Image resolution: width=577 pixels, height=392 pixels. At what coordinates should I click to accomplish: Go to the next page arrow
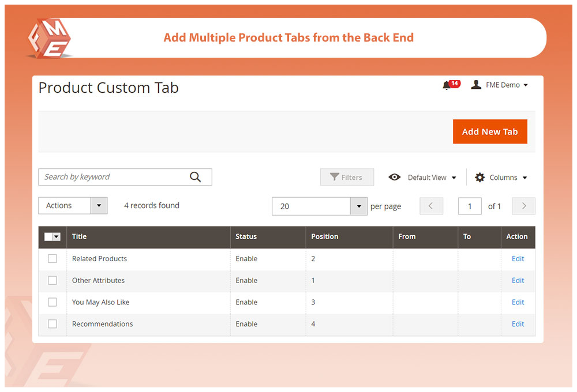524,206
